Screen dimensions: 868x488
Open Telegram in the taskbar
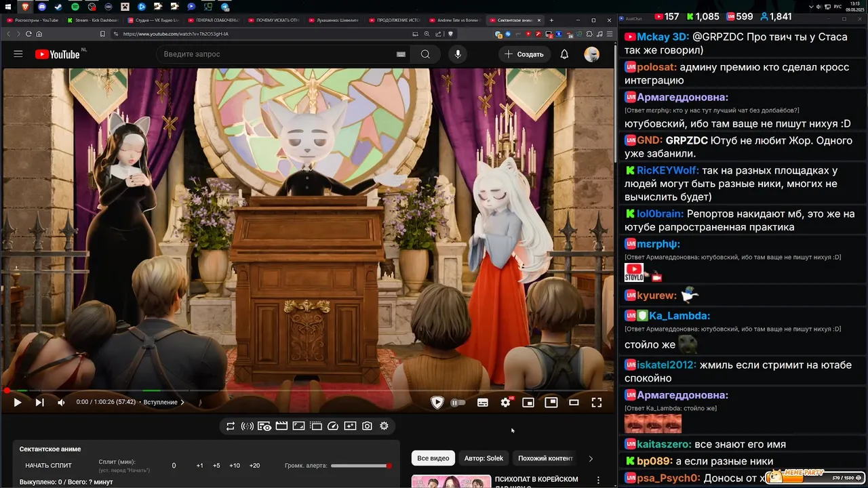(x=225, y=7)
